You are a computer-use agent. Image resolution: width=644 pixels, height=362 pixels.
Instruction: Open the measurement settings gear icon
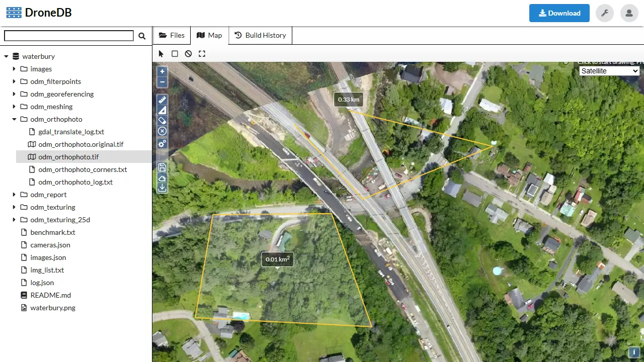click(x=162, y=144)
